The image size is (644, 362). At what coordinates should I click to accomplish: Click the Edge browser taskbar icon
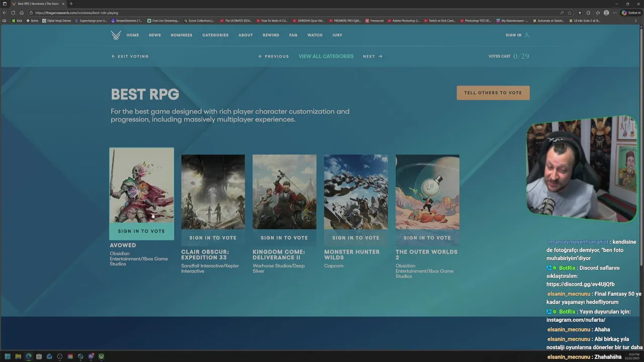click(28, 356)
